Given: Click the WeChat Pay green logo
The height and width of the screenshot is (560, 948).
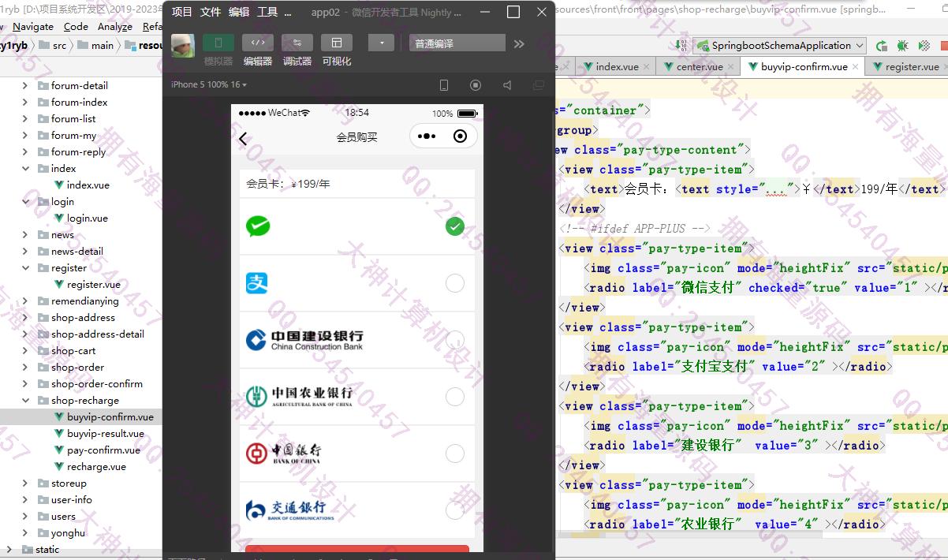Looking at the screenshot, I should tap(258, 226).
